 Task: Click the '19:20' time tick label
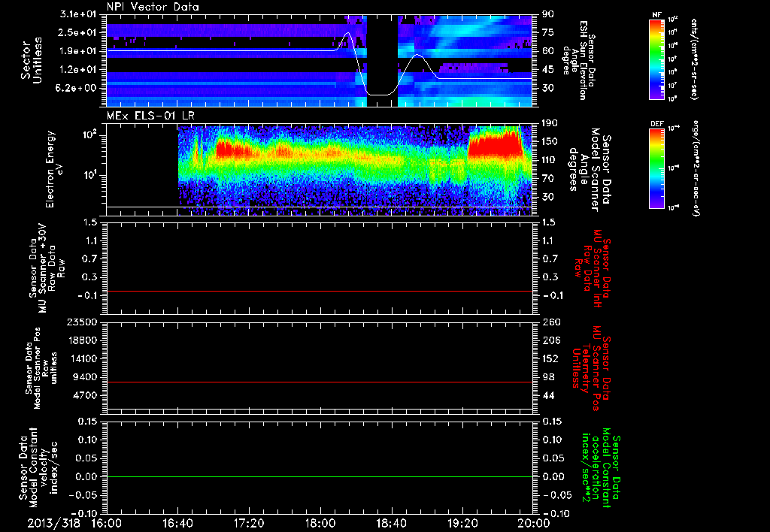pyautogui.click(x=462, y=523)
